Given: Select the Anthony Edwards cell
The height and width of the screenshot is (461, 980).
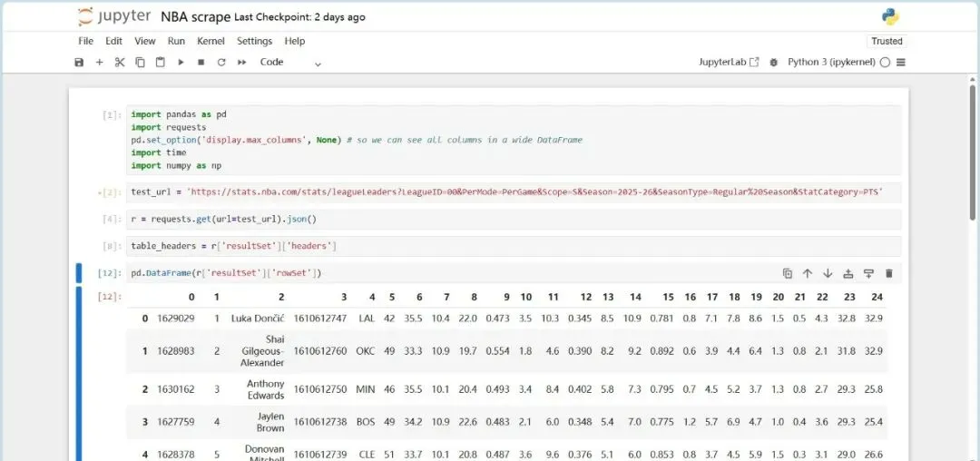Looking at the screenshot, I should [x=265, y=389].
